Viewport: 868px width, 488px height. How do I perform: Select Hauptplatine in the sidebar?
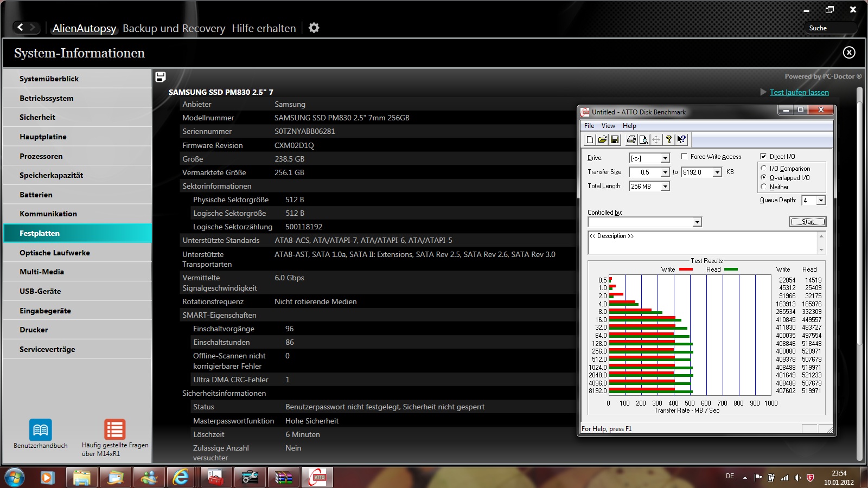78,137
